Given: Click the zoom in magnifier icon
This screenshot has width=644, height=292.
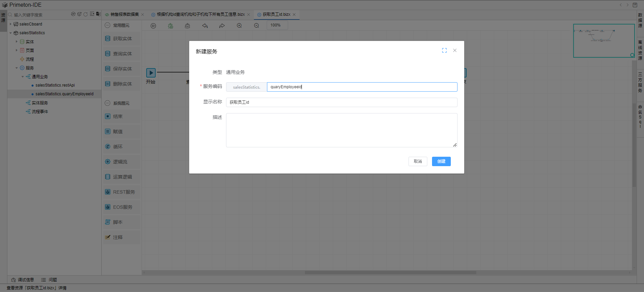Looking at the screenshot, I should (239, 26).
